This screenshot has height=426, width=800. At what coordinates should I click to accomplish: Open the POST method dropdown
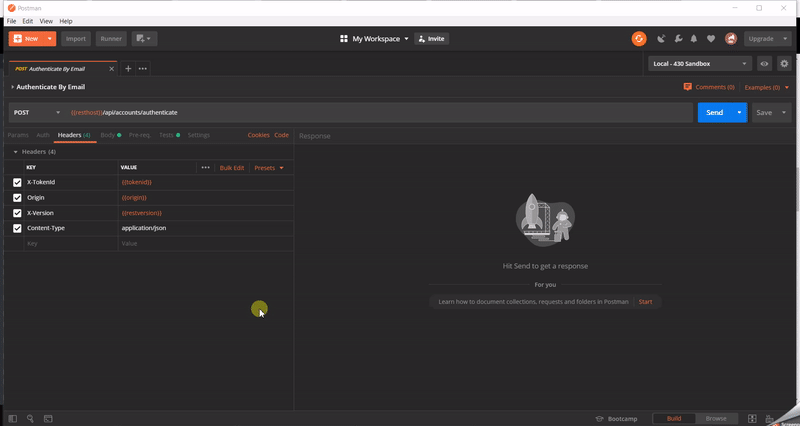click(x=36, y=112)
